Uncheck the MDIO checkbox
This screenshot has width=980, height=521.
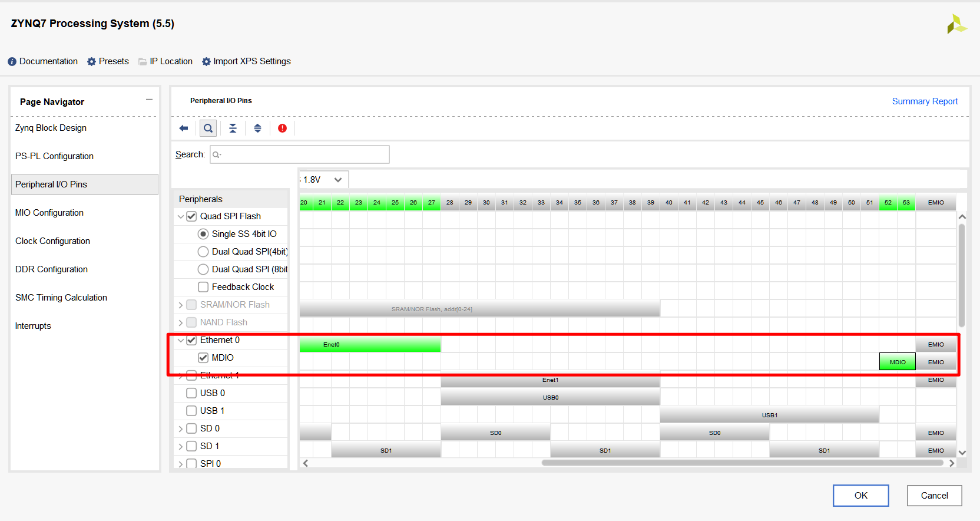click(x=203, y=358)
